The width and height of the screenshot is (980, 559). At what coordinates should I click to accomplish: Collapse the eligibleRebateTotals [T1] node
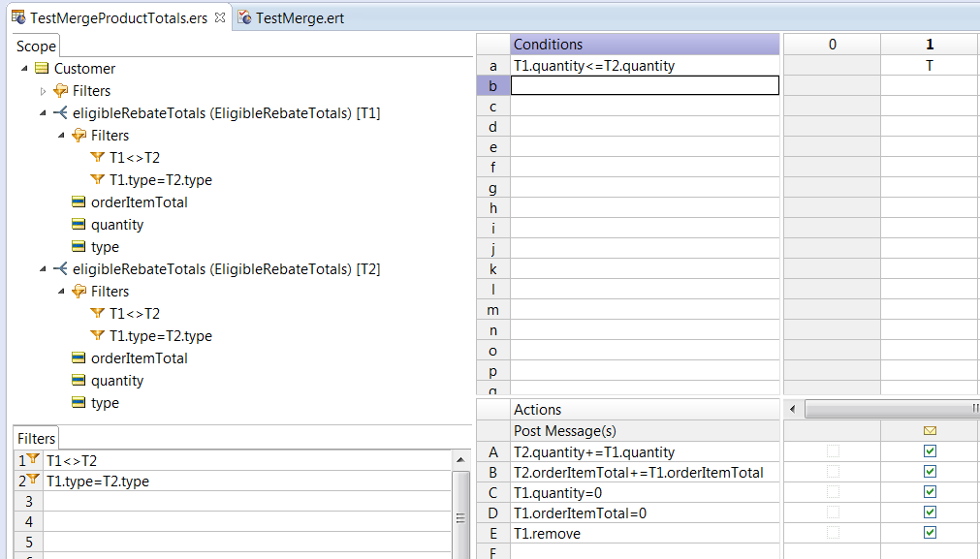pos(43,113)
